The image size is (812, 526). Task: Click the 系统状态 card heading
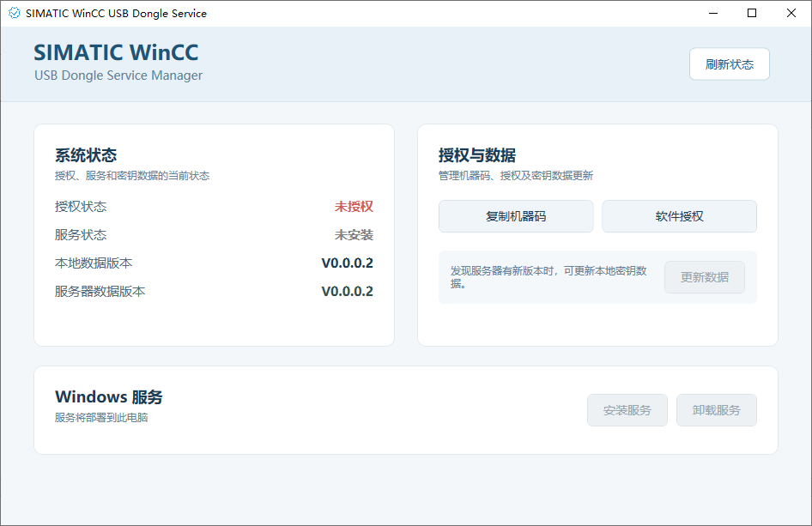point(86,155)
